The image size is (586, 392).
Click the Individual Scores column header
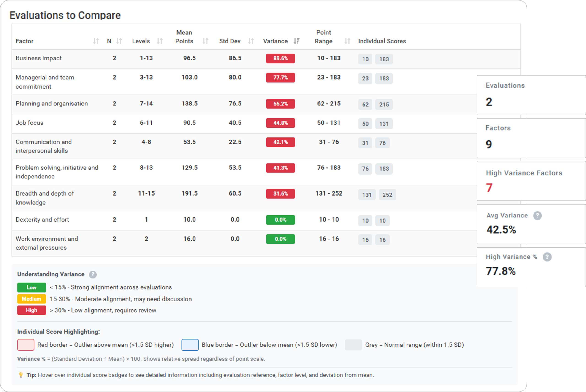click(382, 41)
